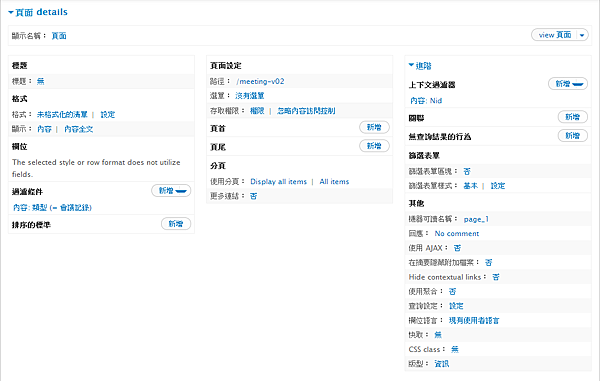Change the 標題 value 無
The height and width of the screenshot is (381, 600).
pyautogui.click(x=40, y=81)
